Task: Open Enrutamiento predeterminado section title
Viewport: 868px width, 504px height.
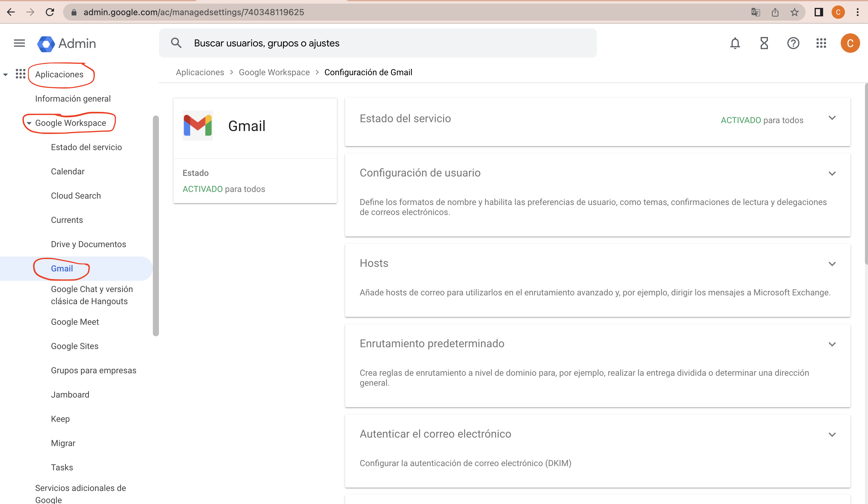Action: coord(432,344)
